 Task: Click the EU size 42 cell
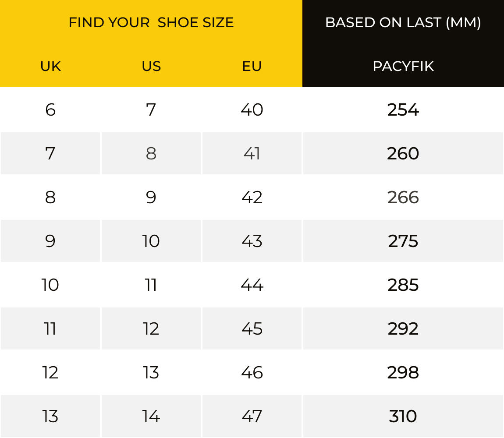pos(252,197)
